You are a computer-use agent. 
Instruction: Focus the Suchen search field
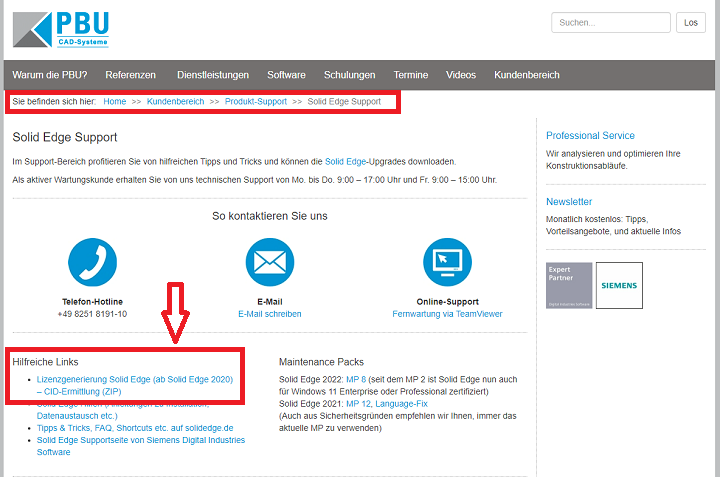[611, 22]
